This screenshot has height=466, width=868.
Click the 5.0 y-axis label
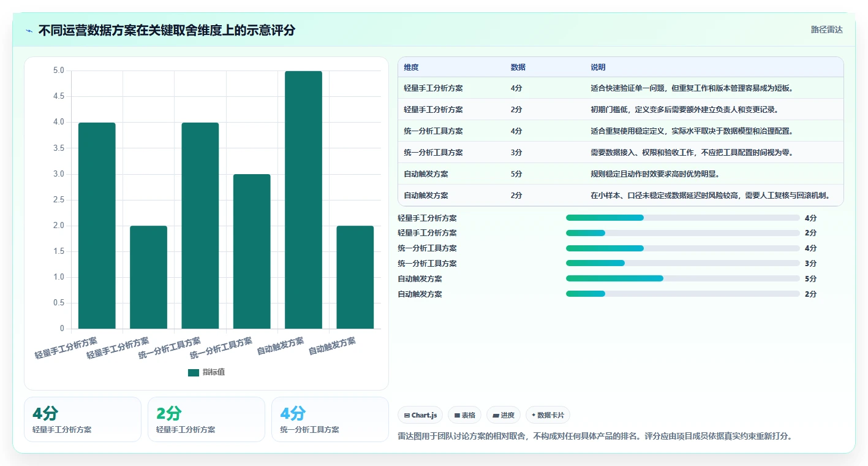(x=59, y=71)
